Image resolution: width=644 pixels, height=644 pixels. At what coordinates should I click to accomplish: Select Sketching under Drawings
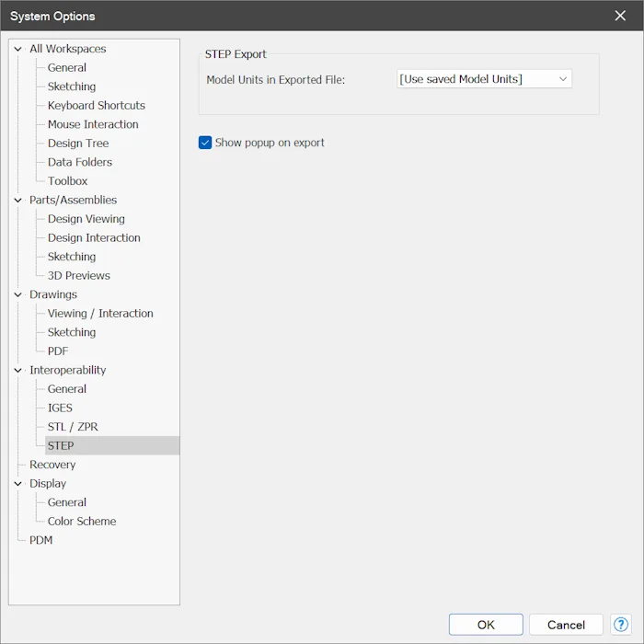point(72,332)
